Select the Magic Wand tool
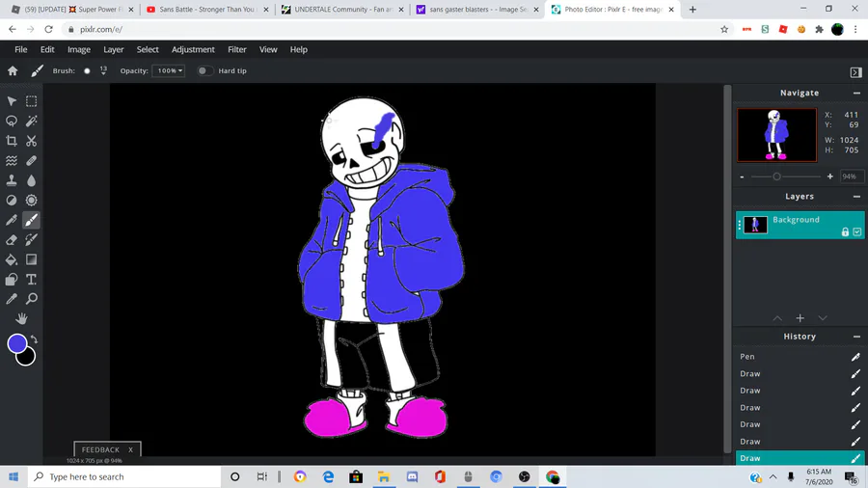 coord(32,121)
